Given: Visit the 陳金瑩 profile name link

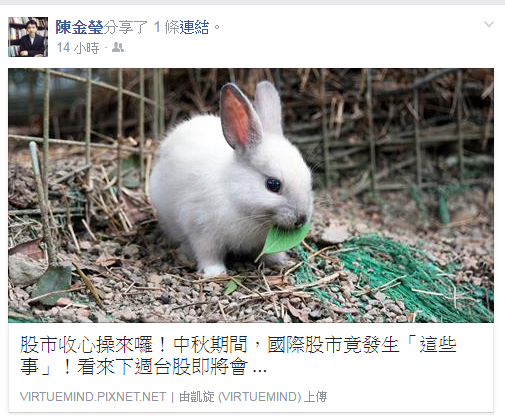Looking at the screenshot, I should (79, 27).
